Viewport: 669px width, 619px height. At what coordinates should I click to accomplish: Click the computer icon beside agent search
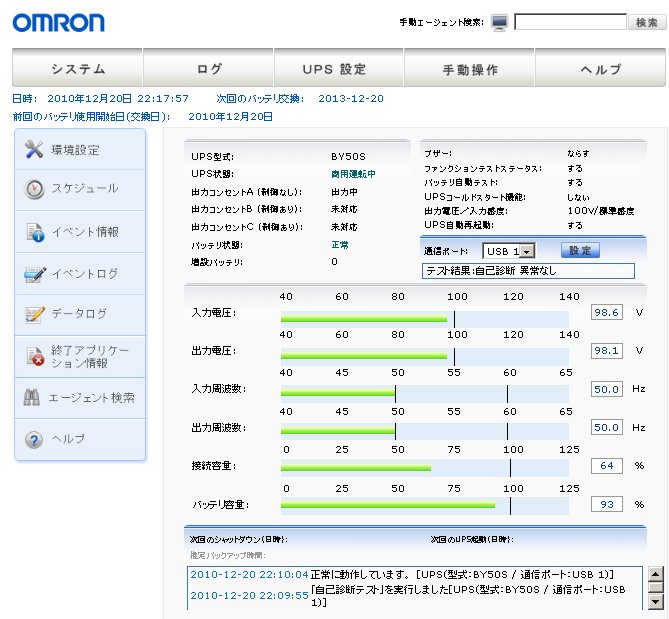coord(500,22)
